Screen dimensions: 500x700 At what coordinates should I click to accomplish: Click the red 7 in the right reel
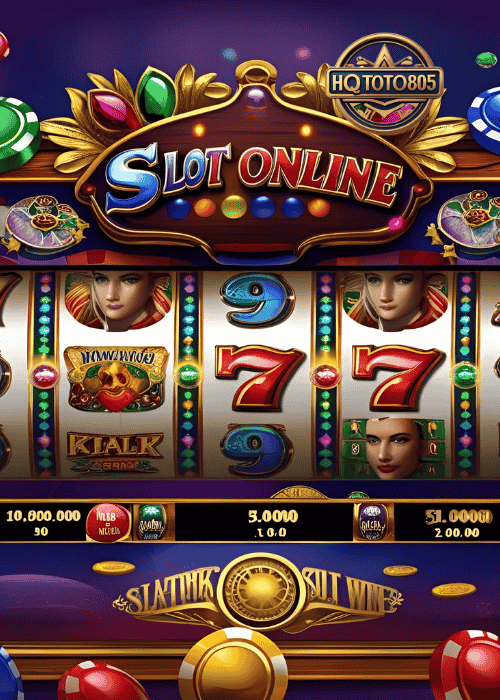398,378
